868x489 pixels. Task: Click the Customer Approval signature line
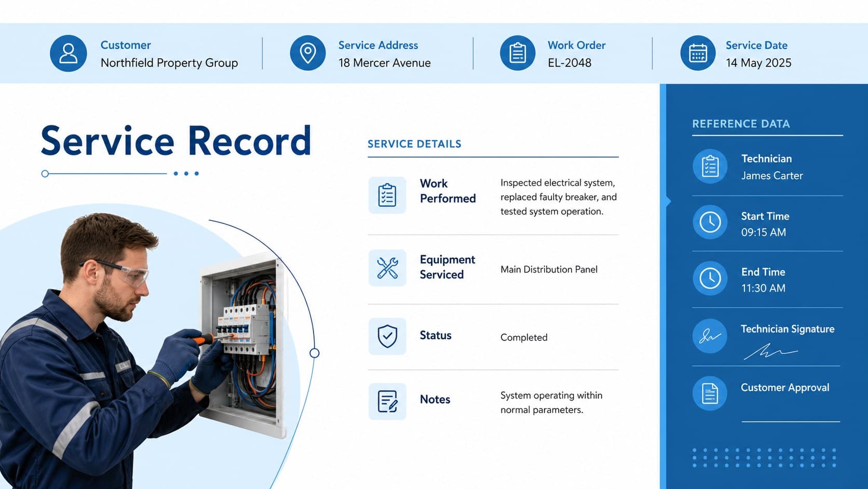[x=791, y=421]
